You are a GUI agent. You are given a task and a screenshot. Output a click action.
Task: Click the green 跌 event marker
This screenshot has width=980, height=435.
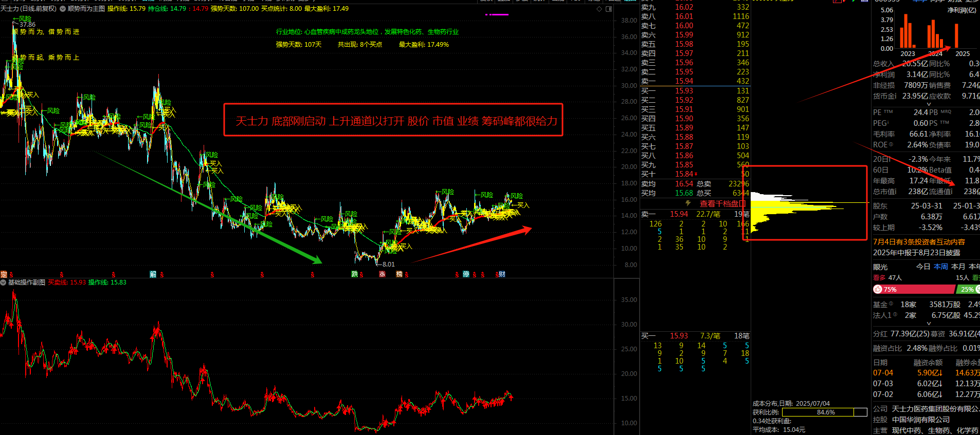click(x=354, y=274)
